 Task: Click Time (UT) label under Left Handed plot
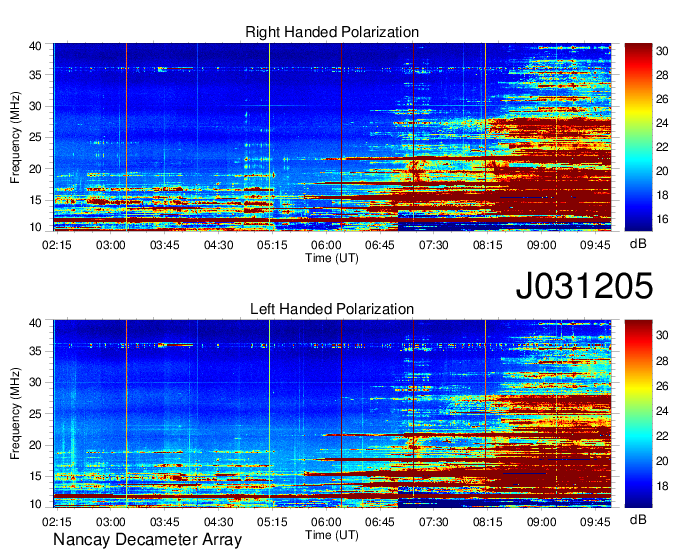tap(332, 535)
